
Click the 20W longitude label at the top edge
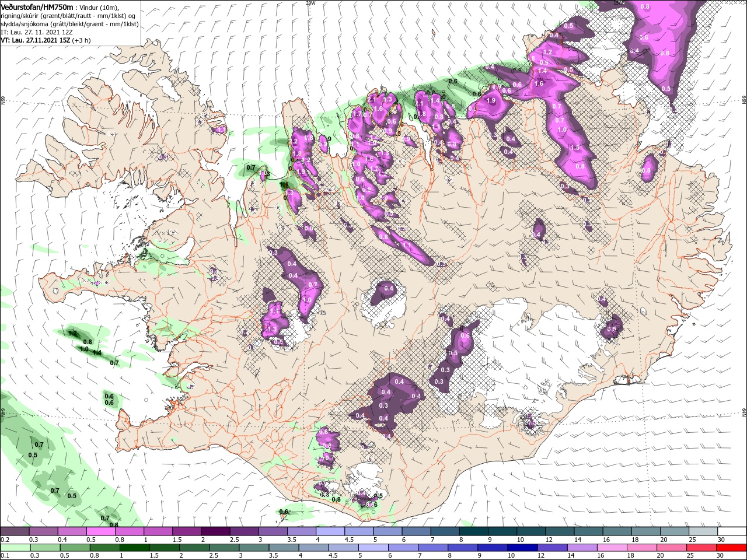pos(310,3)
